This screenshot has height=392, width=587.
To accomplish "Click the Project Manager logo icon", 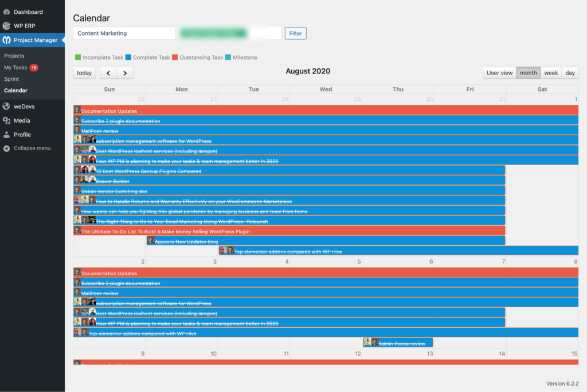I will pos(6,40).
